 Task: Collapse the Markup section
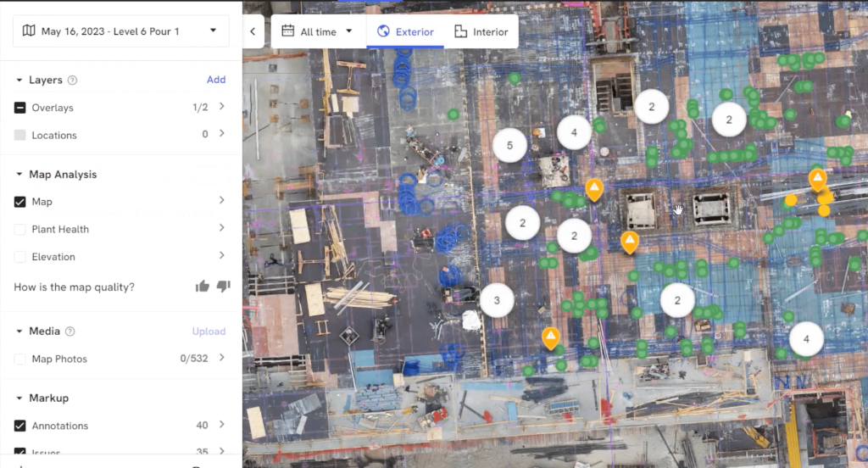coord(19,398)
